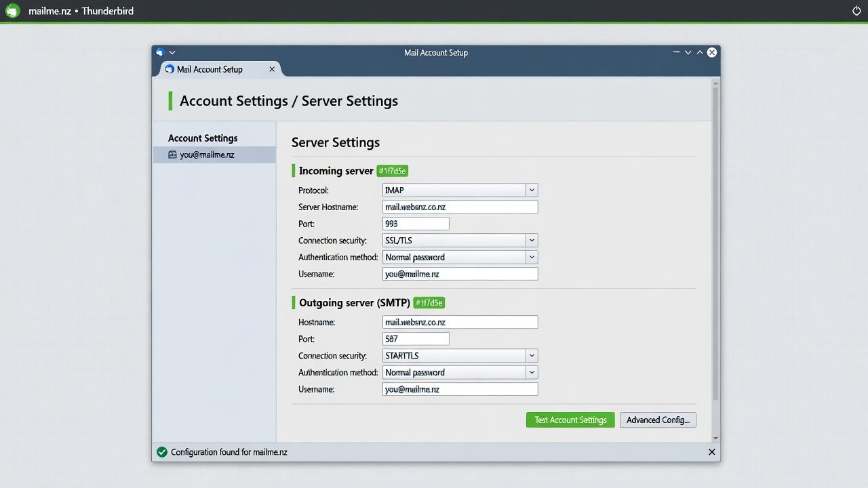Click the Account Settings / Server Settings title
868x488 pixels.
(x=289, y=101)
